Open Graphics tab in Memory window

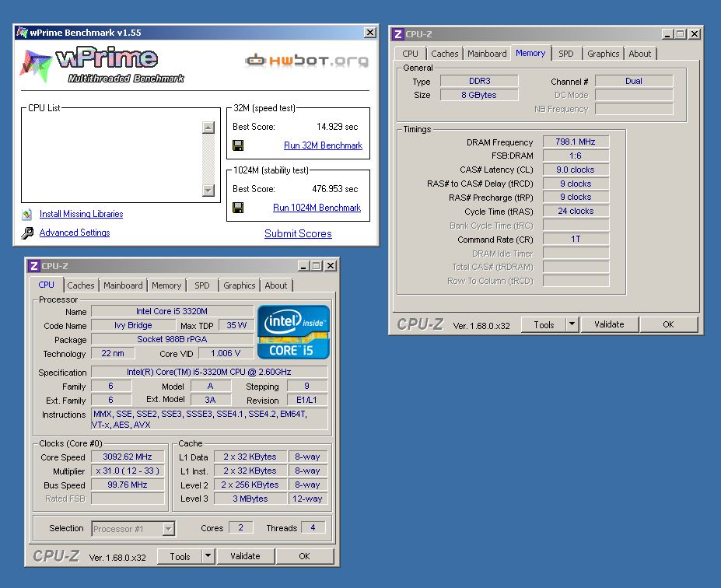[x=604, y=54]
